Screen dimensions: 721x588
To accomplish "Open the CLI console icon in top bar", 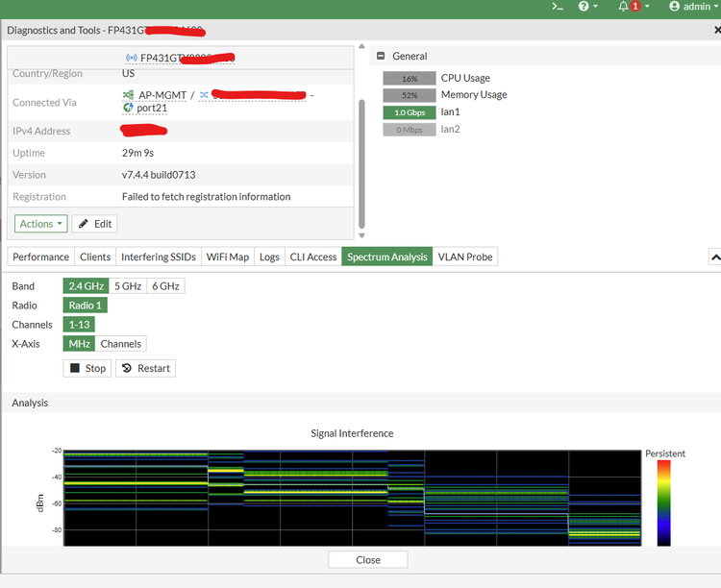I will pos(557,7).
